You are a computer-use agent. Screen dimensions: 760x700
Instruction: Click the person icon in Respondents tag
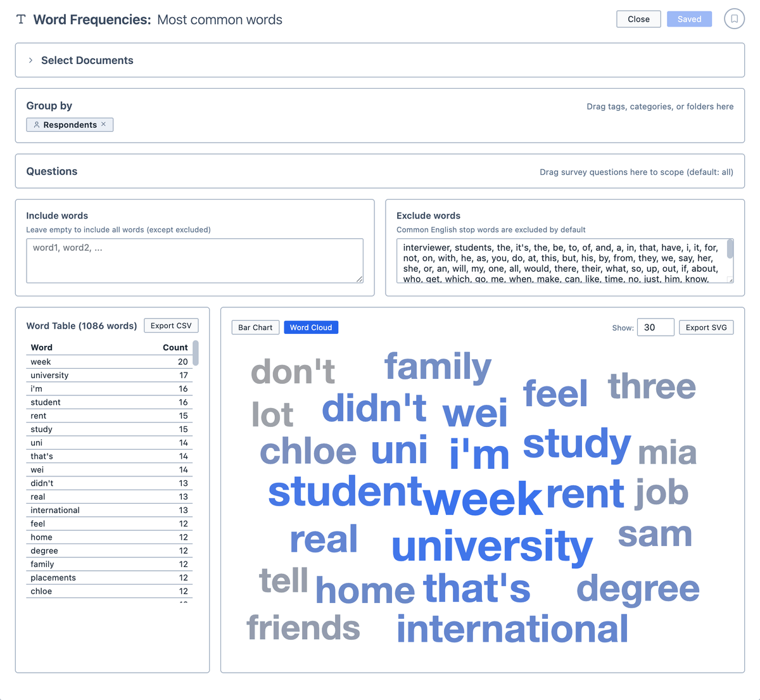37,125
